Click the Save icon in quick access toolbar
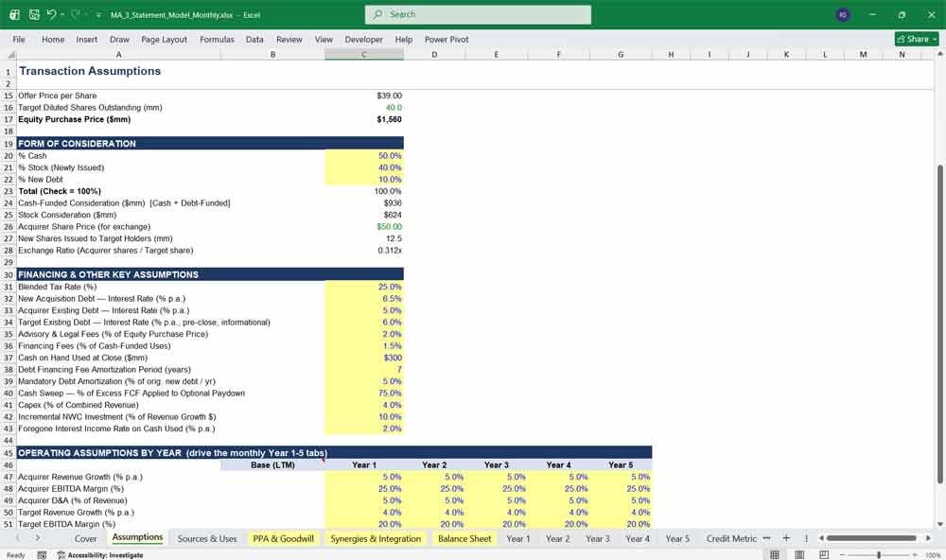This screenshot has width=946, height=560. 34,14
